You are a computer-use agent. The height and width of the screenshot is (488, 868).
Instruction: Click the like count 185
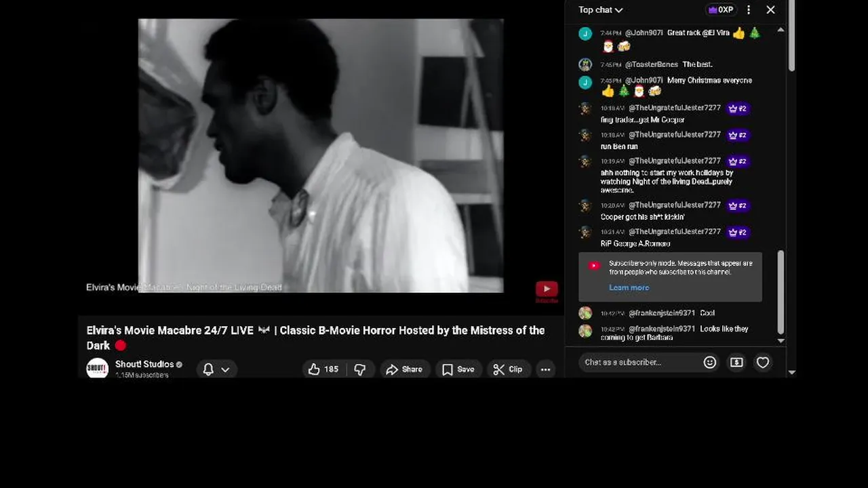[x=331, y=369]
